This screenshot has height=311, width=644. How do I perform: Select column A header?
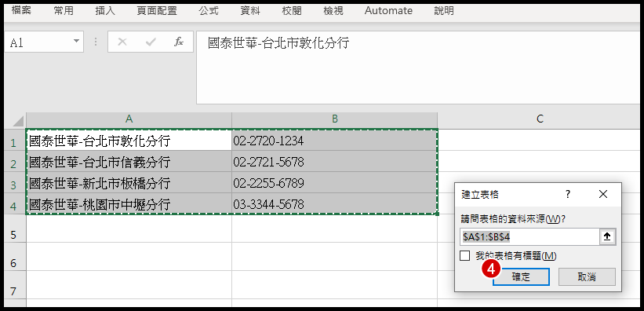129,119
